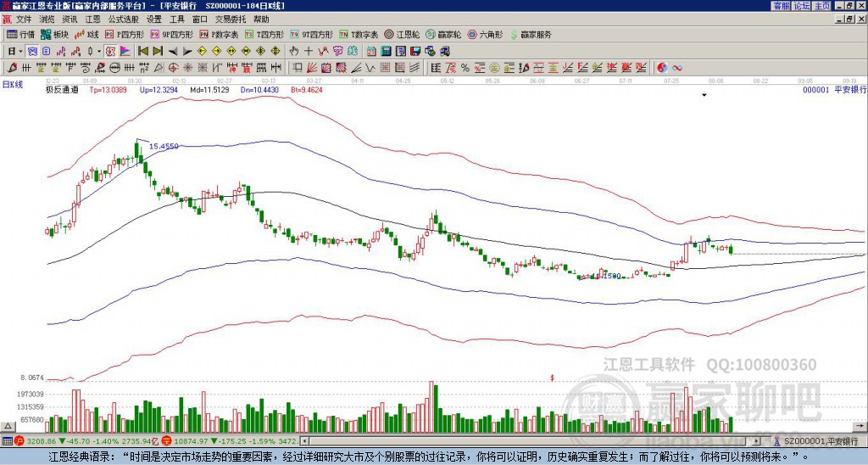868x465 pixels.
Task: Click the blue infinity-shaped icon
Action: pyautogui.click(x=677, y=68)
